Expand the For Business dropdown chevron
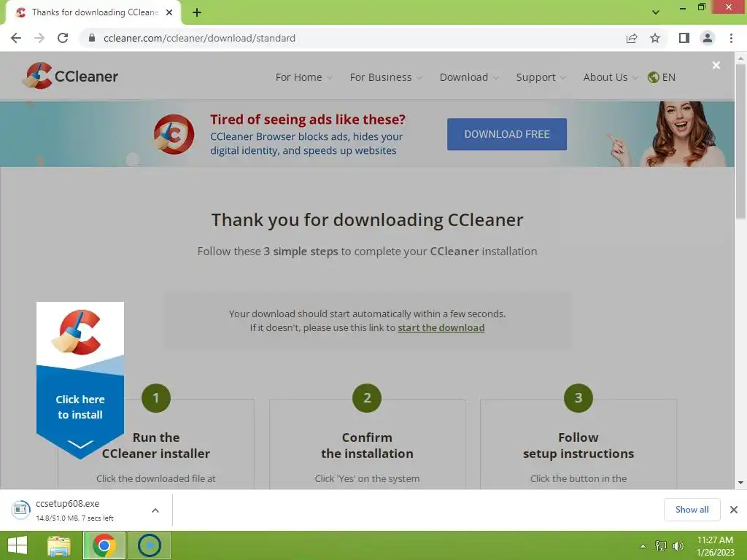This screenshot has height=560, width=747. (419, 78)
